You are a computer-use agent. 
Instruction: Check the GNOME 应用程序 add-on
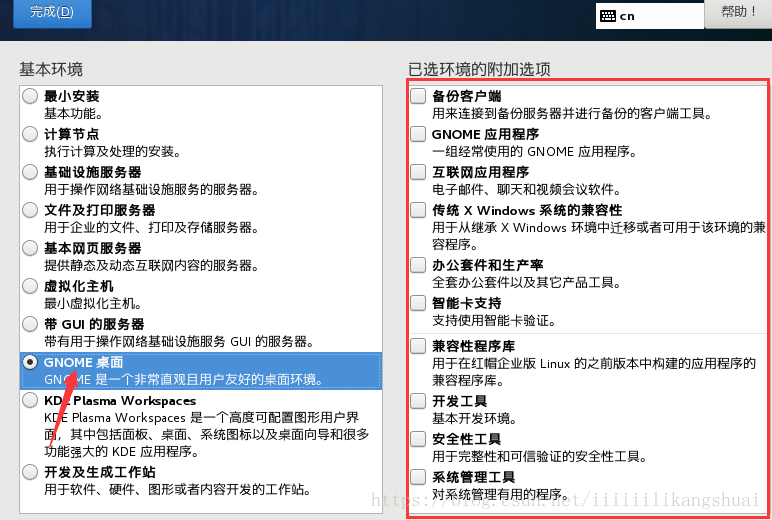tap(418, 134)
